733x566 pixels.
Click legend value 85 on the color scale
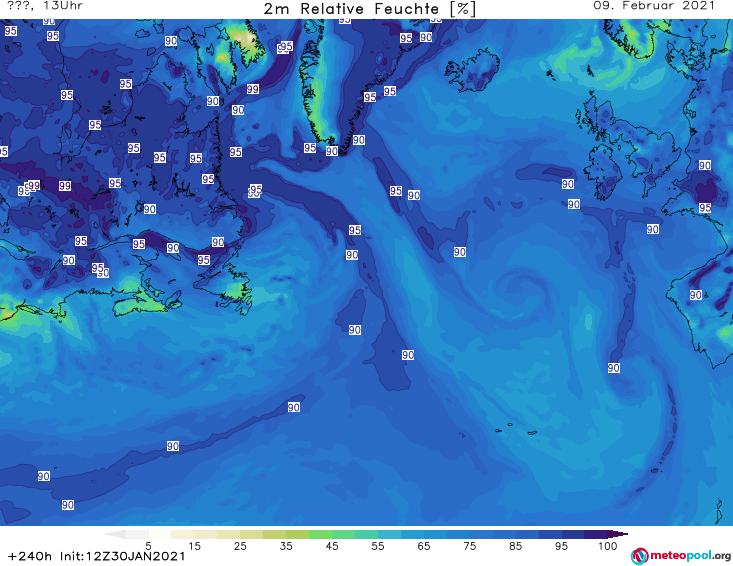(516, 546)
